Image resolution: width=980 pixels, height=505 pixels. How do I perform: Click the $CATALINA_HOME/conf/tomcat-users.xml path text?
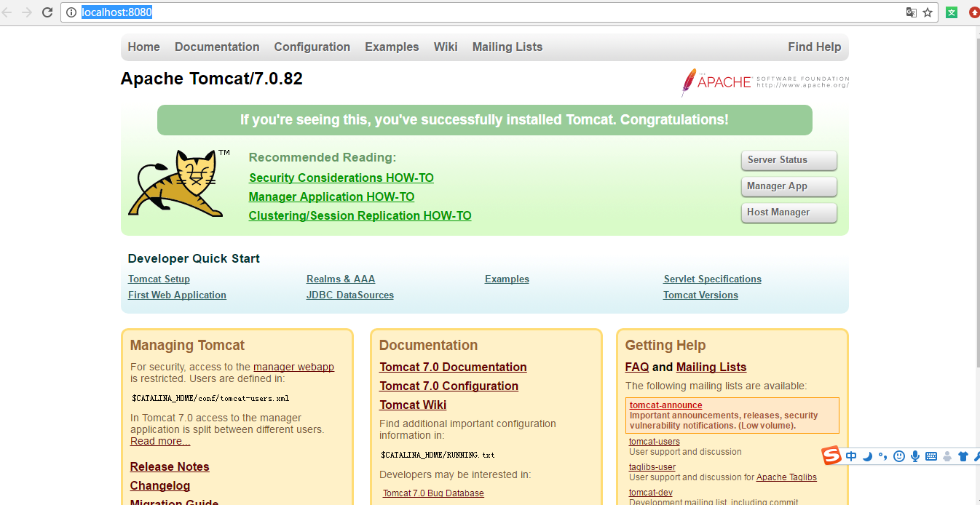tap(210, 398)
